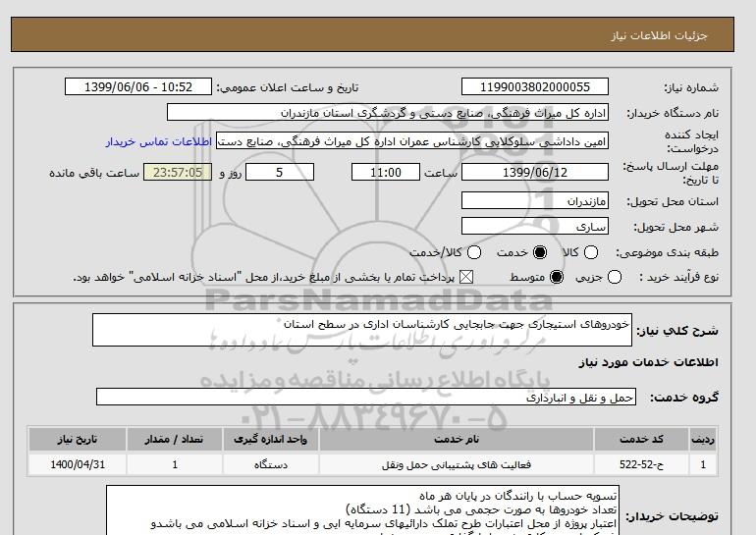Image resolution: width=756 pixels, height=535 pixels.
Task: Click the نام خدمت column header
Action: pos(457,439)
